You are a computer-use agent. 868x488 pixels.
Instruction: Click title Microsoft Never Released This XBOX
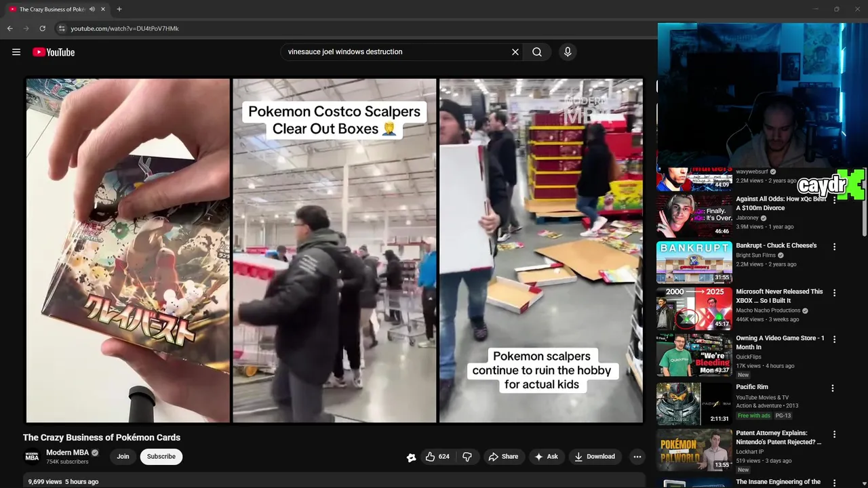pos(780,296)
